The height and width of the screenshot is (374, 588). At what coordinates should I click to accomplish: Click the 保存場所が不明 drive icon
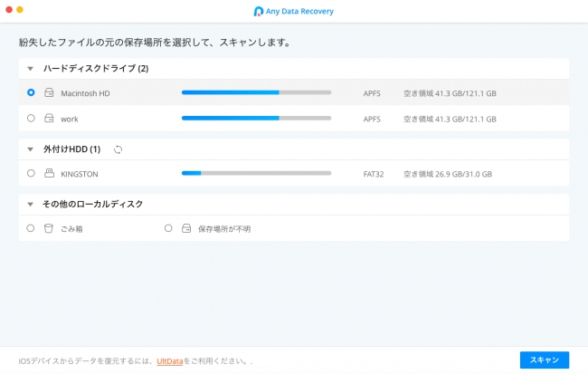point(186,229)
